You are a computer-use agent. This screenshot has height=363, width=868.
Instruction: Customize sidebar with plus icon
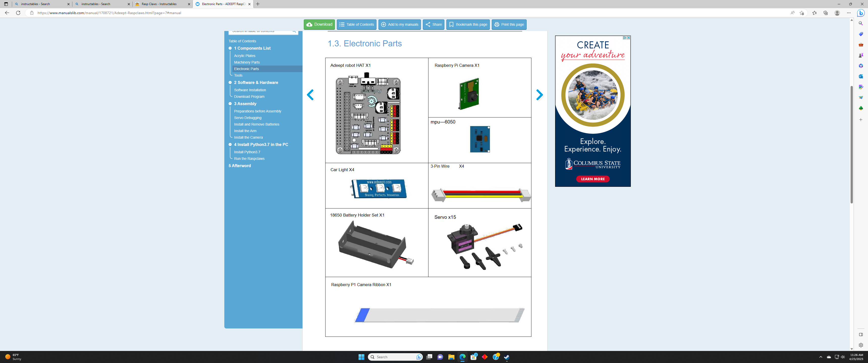(x=861, y=119)
